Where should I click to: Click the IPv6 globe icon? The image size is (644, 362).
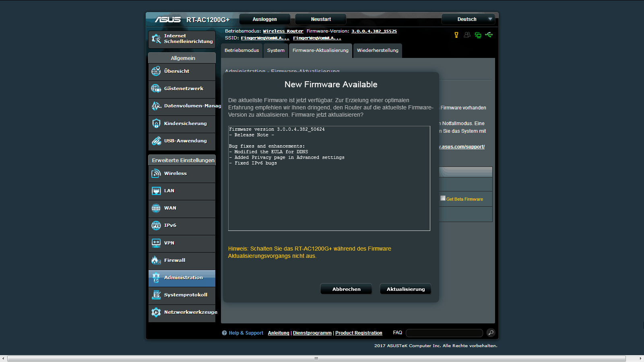(x=156, y=225)
